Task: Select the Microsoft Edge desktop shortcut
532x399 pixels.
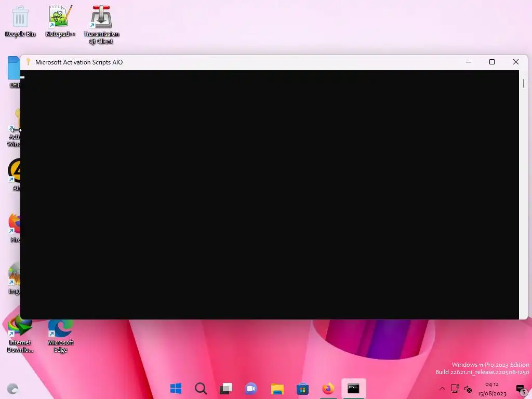Action: [60, 336]
